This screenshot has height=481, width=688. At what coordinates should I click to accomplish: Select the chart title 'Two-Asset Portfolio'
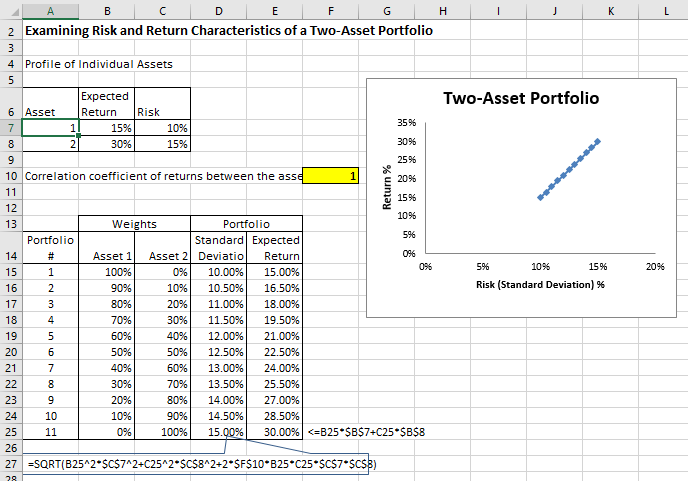(x=521, y=98)
